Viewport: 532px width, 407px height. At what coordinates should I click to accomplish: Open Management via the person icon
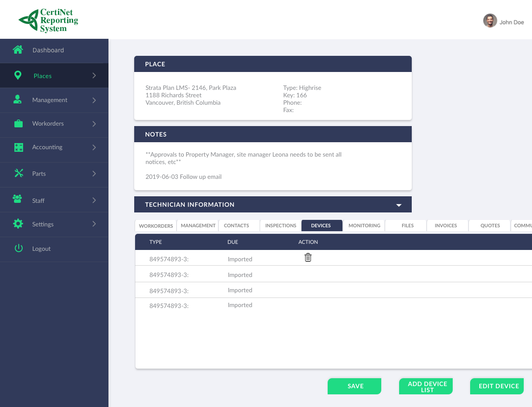coord(18,99)
